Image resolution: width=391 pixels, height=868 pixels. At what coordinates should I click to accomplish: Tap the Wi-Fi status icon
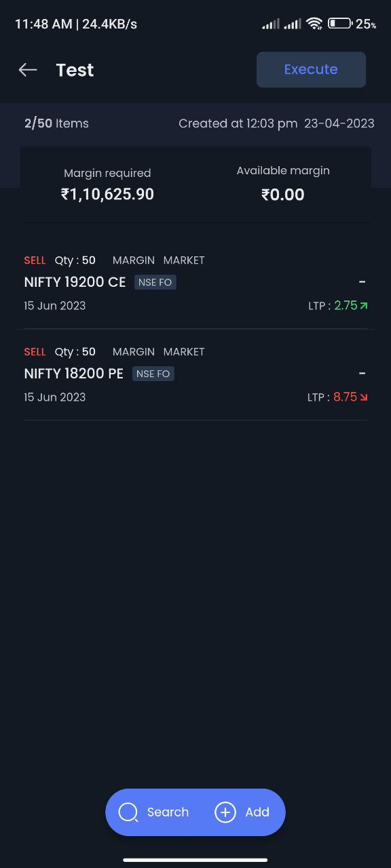[x=314, y=24]
